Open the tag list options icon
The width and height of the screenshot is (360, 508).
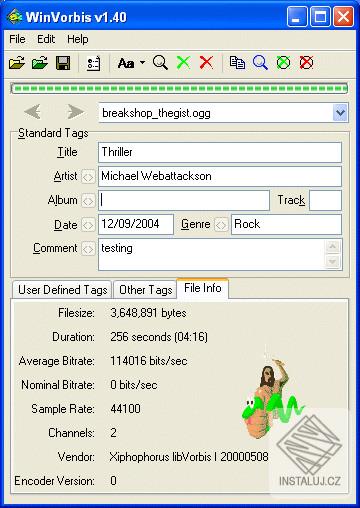(x=93, y=63)
